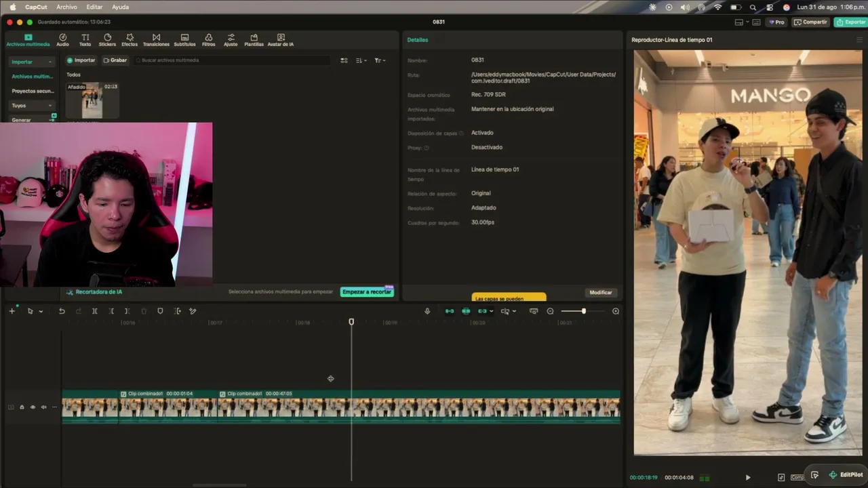Open the Archivo menu
Screen dimensions: 868x488
(x=66, y=7)
